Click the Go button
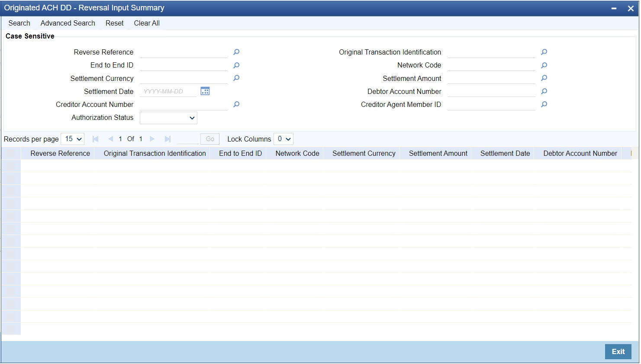 [210, 139]
